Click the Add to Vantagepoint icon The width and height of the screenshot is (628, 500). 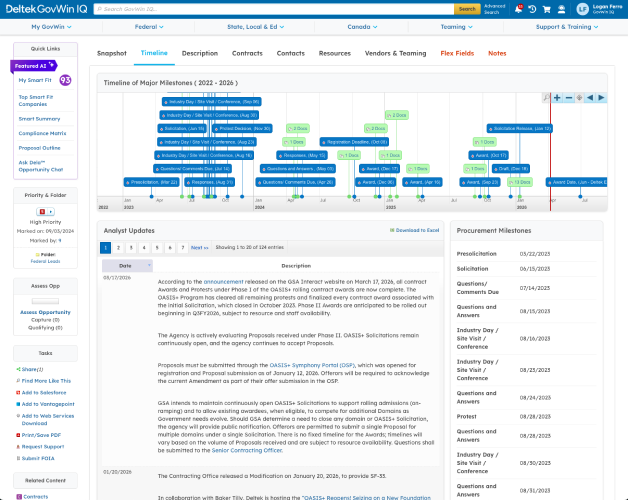(x=18, y=404)
